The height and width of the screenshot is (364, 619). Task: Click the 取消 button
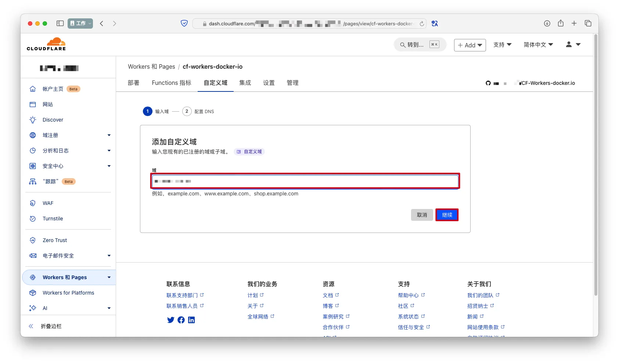click(x=422, y=215)
